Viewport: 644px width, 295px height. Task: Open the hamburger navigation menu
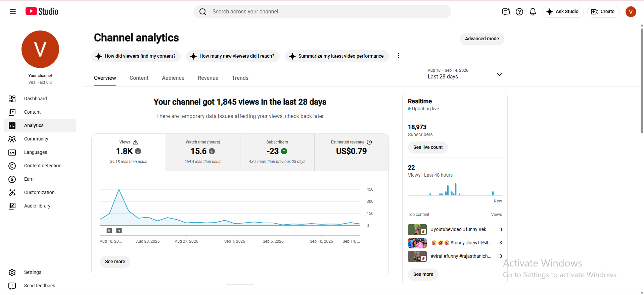click(x=13, y=12)
